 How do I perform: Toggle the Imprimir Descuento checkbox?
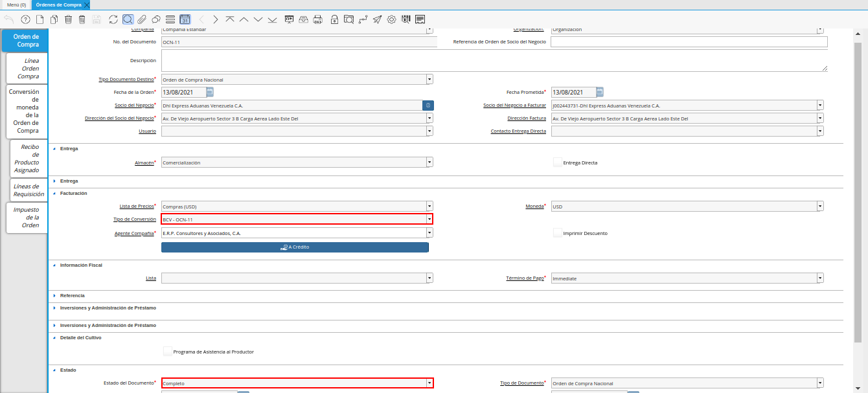click(557, 233)
